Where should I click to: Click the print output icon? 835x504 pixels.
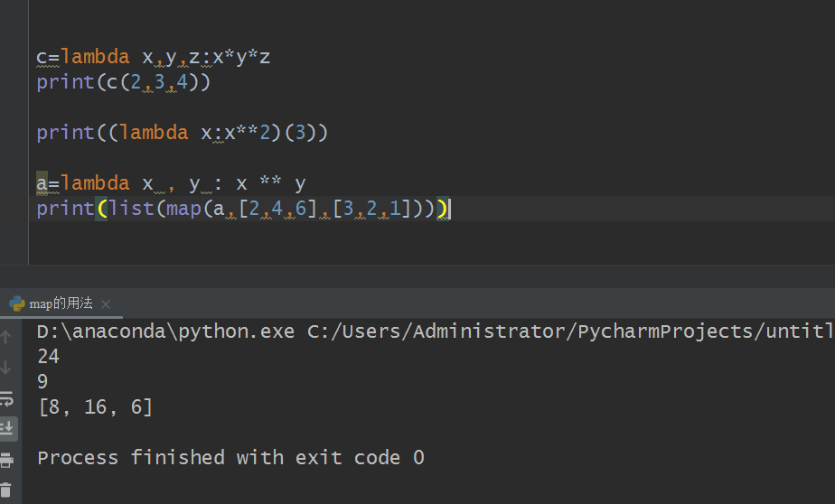pyautogui.click(x=6, y=460)
